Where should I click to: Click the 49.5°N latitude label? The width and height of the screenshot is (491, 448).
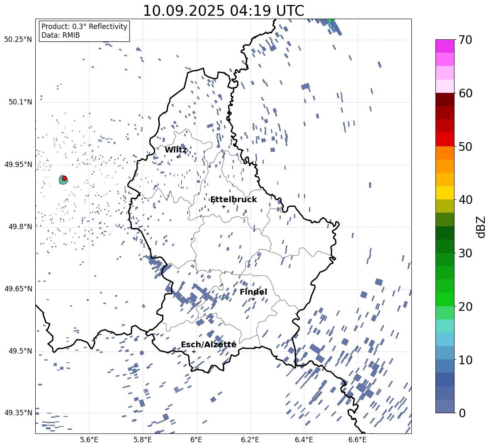20,351
